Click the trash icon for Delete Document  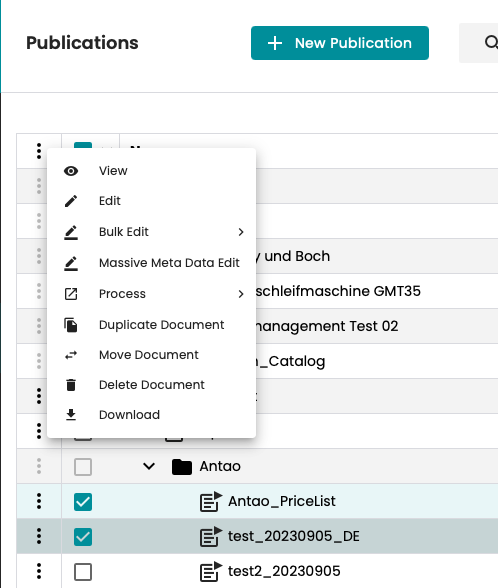[x=71, y=385]
